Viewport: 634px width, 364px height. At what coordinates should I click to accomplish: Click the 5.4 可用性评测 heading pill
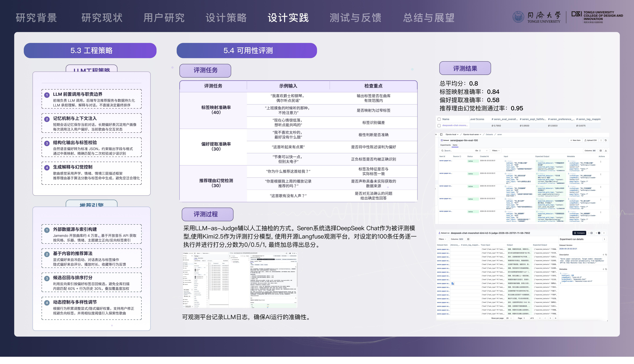pyautogui.click(x=247, y=50)
